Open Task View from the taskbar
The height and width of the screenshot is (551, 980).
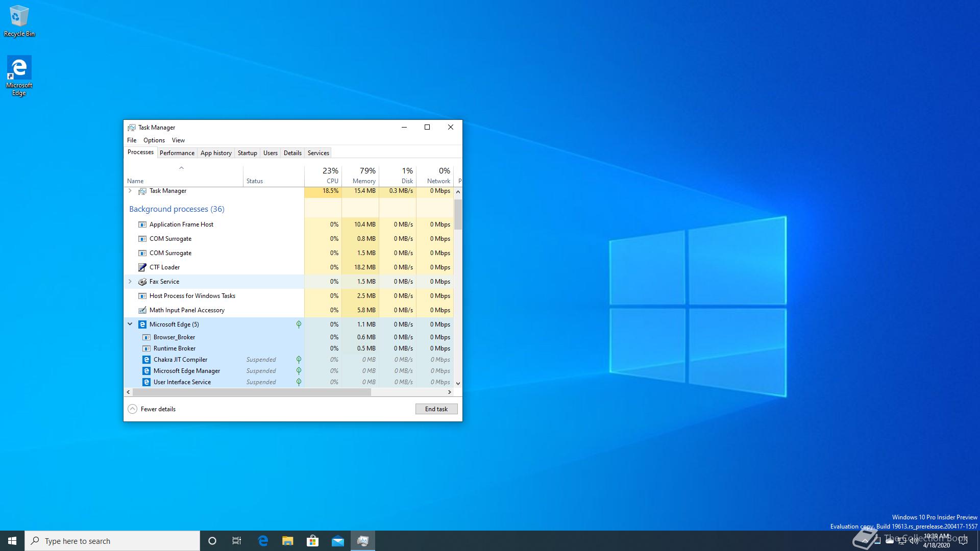click(237, 541)
